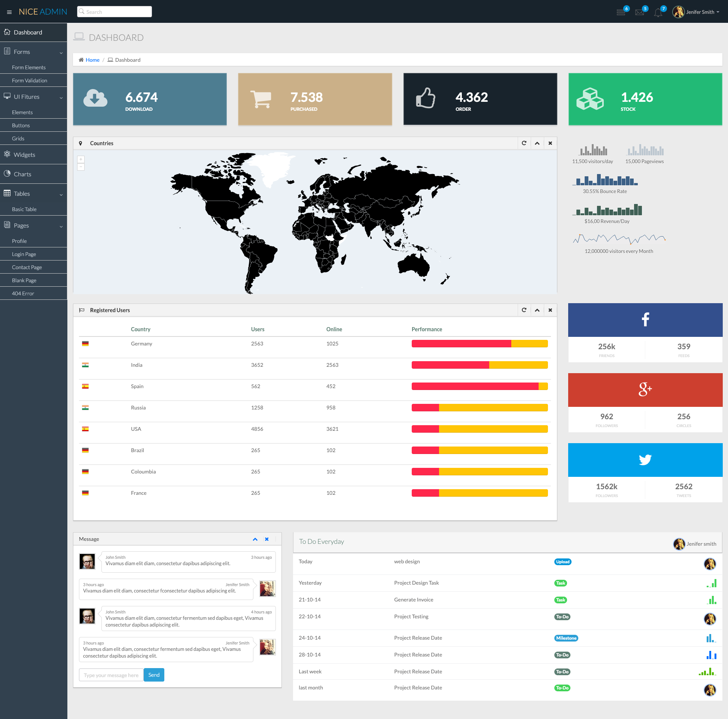The image size is (728, 719).
Task: Click the Facebook logo tile
Action: click(x=645, y=320)
